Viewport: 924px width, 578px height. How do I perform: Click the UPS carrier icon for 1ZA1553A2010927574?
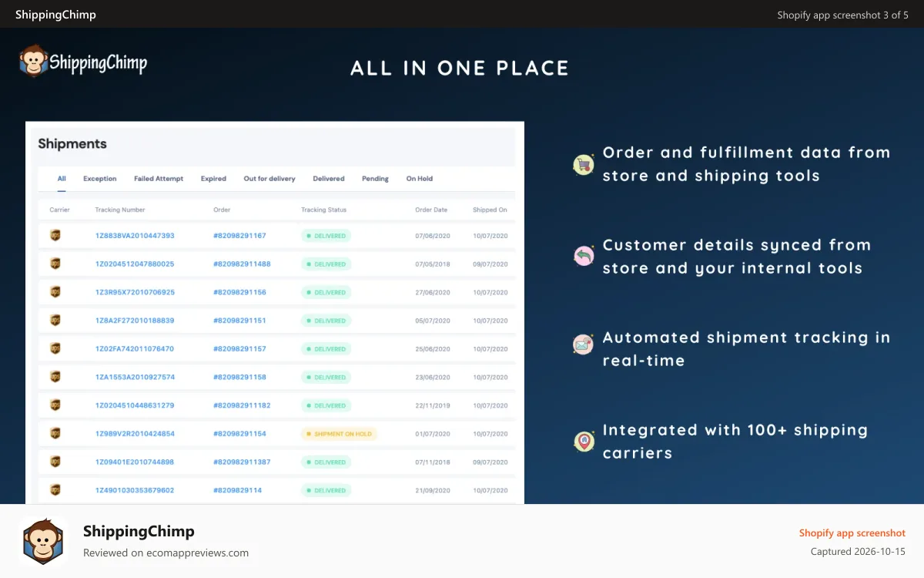(55, 377)
